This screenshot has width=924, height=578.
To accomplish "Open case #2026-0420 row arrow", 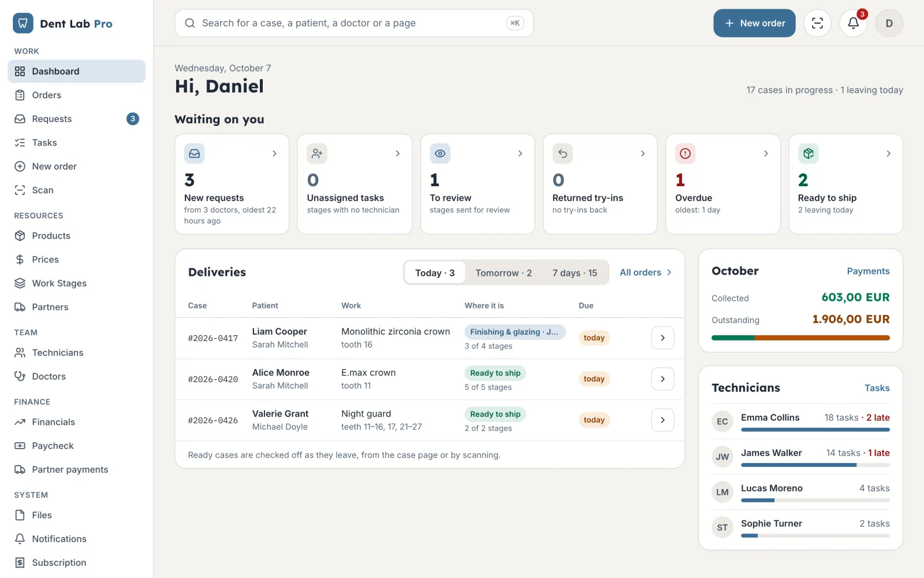I will coord(662,379).
